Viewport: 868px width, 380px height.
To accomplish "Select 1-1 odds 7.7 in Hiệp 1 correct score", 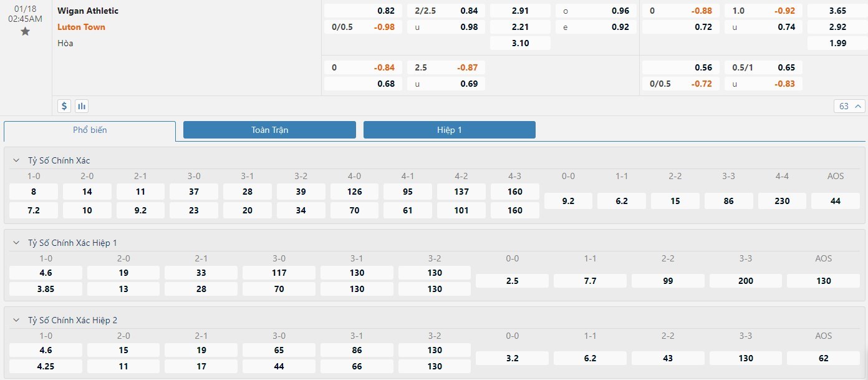I will click(590, 281).
